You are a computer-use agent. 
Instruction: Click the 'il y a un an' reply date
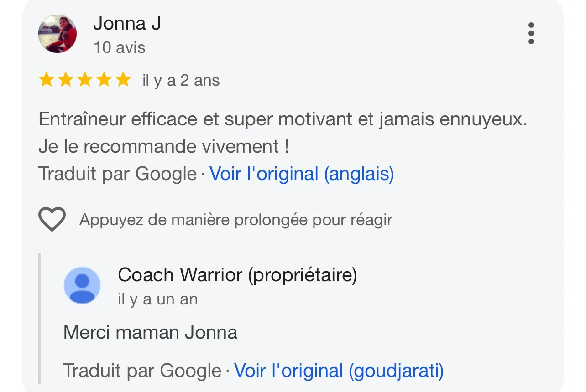pos(158,299)
